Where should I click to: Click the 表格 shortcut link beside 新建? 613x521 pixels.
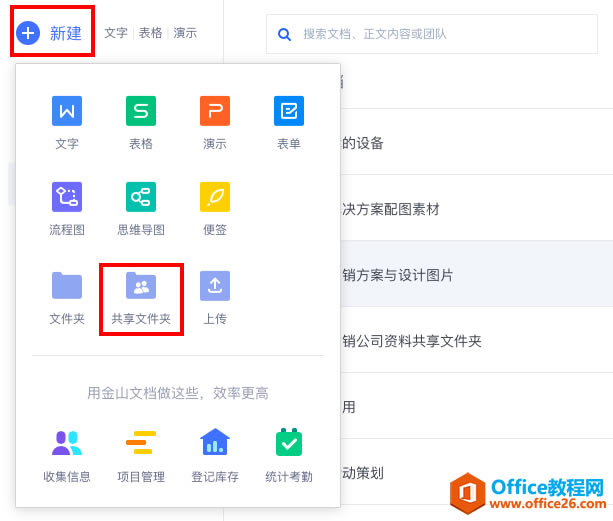click(150, 33)
